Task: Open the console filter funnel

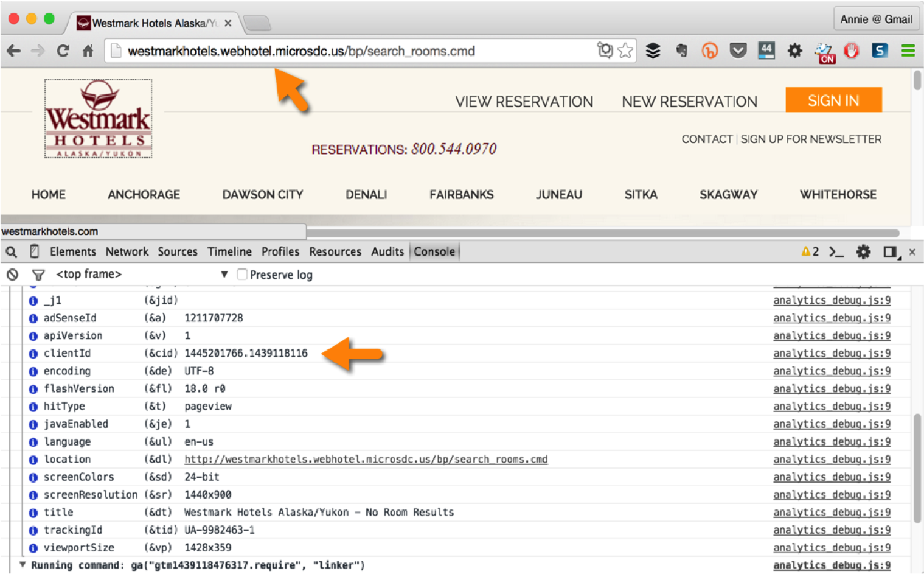Action: tap(38, 275)
